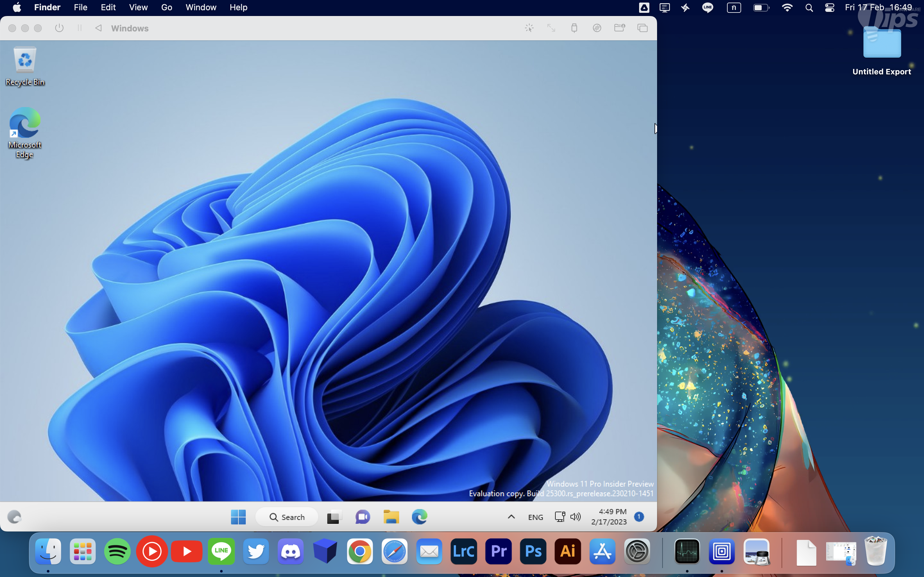Image resolution: width=924 pixels, height=577 pixels.
Task: Click the resize display arrows icon
Action: [x=551, y=28]
